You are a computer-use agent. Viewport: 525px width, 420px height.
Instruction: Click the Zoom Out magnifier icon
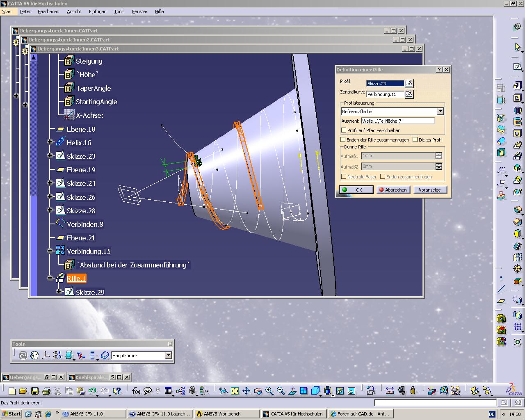tap(281, 391)
